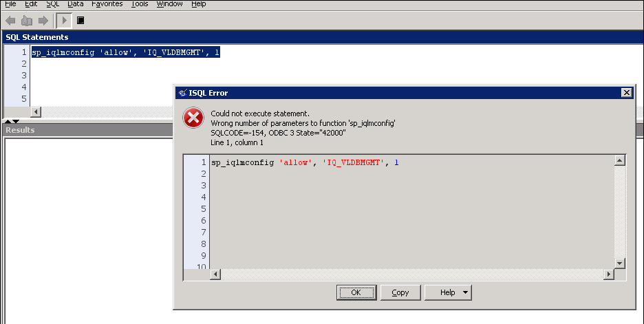Viewport: 644px width, 324px height.
Task: Expand the Help button dropdown arrow
Action: 465,292
